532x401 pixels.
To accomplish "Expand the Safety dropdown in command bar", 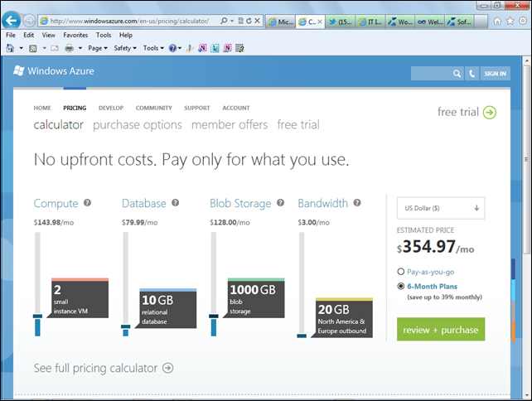I will point(125,48).
